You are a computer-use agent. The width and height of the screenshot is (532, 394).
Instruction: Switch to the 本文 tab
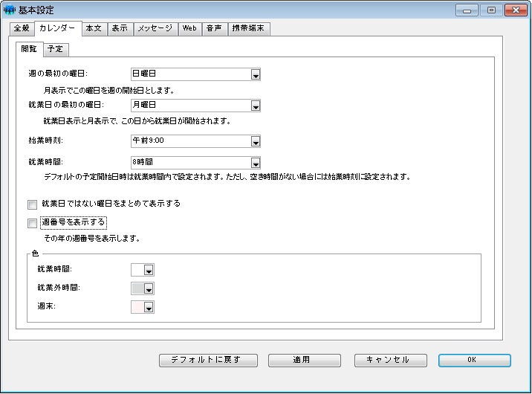click(x=94, y=28)
